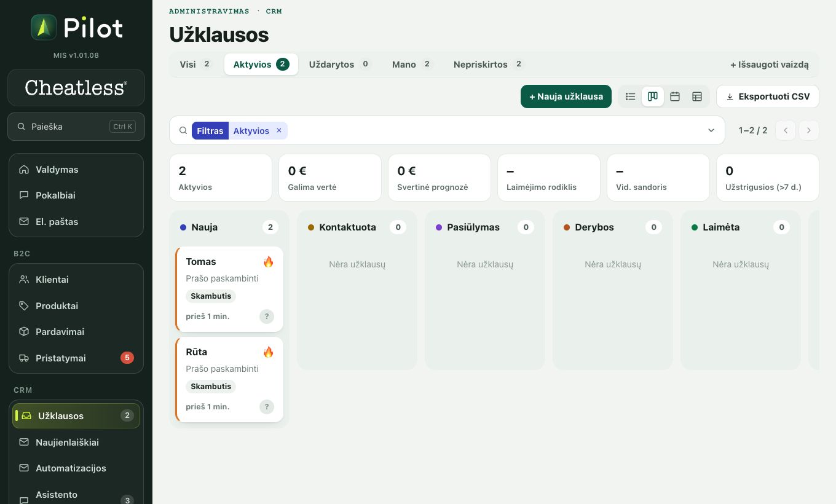Export the list with Eksportuoti CSV

pyautogui.click(x=768, y=96)
